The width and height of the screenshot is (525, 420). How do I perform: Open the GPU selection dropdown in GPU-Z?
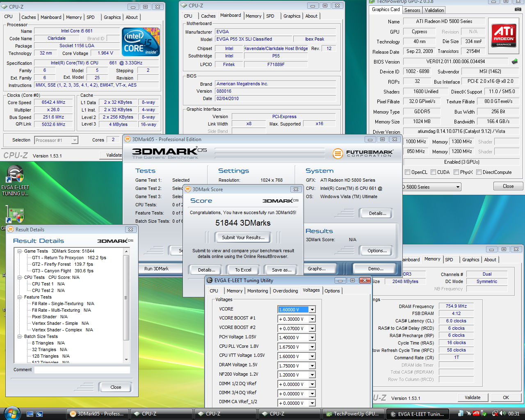458,187
